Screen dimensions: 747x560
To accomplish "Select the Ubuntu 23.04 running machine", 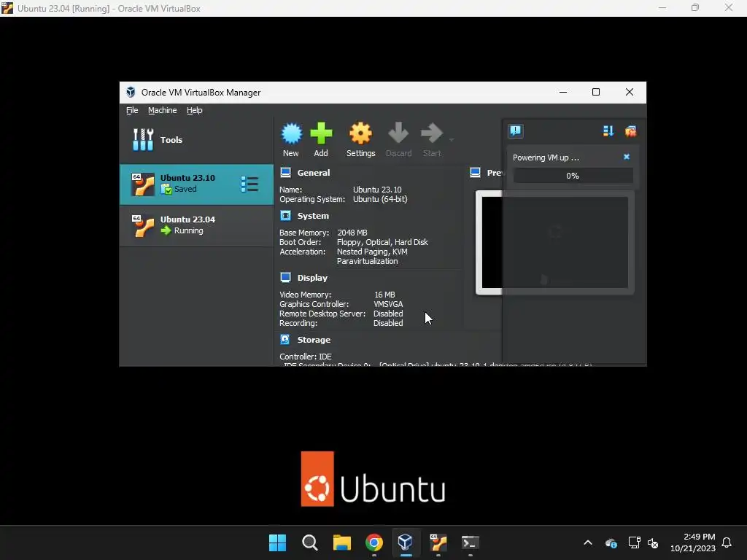I will (196, 225).
